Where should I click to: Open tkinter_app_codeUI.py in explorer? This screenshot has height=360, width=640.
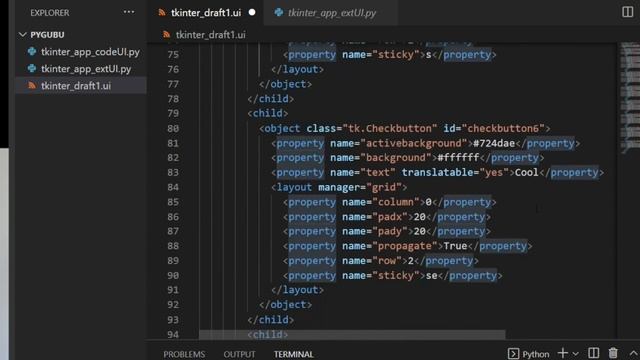[90, 52]
